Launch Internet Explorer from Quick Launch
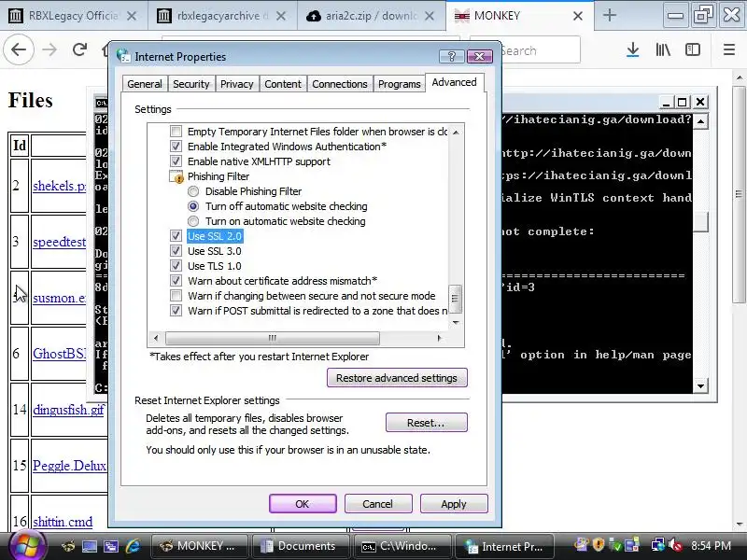 [x=134, y=546]
